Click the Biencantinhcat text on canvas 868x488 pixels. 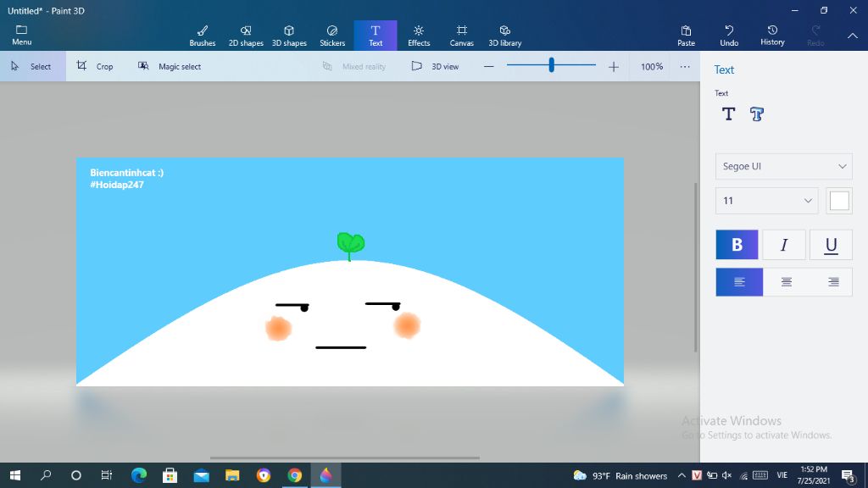[x=127, y=173]
